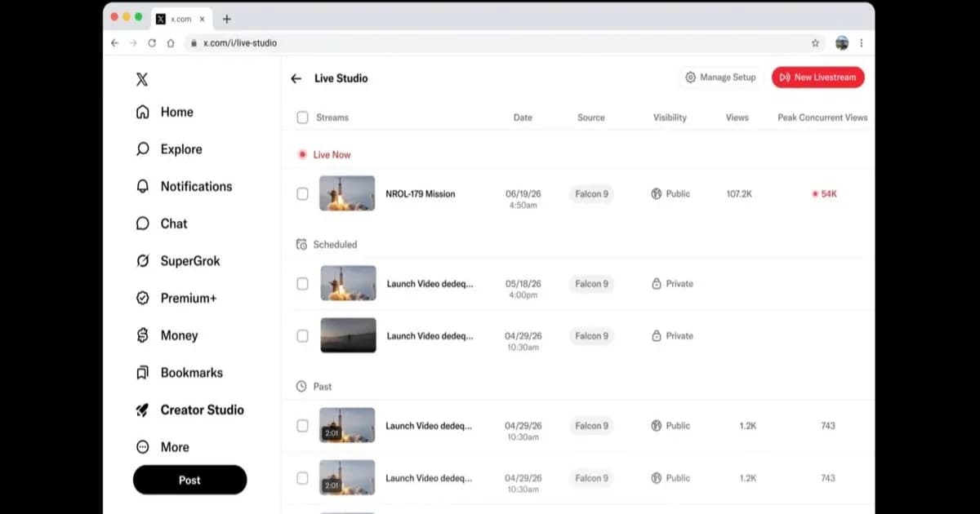The height and width of the screenshot is (514, 980).
Task: Open Chat in the sidebar
Action: click(162, 224)
